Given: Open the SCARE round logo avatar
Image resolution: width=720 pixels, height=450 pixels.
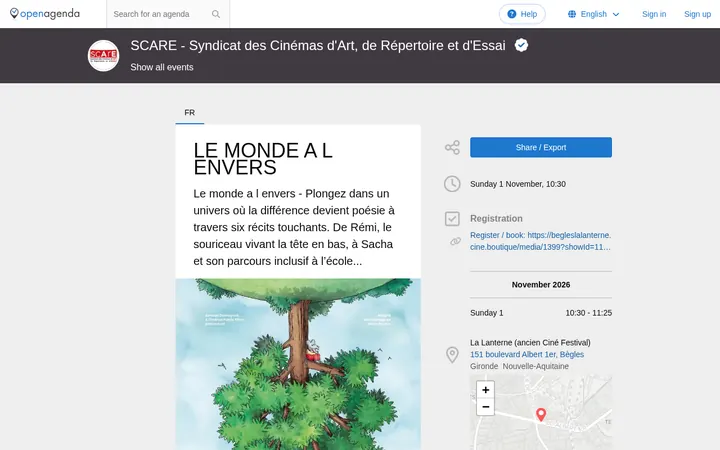Looking at the screenshot, I should point(103,56).
